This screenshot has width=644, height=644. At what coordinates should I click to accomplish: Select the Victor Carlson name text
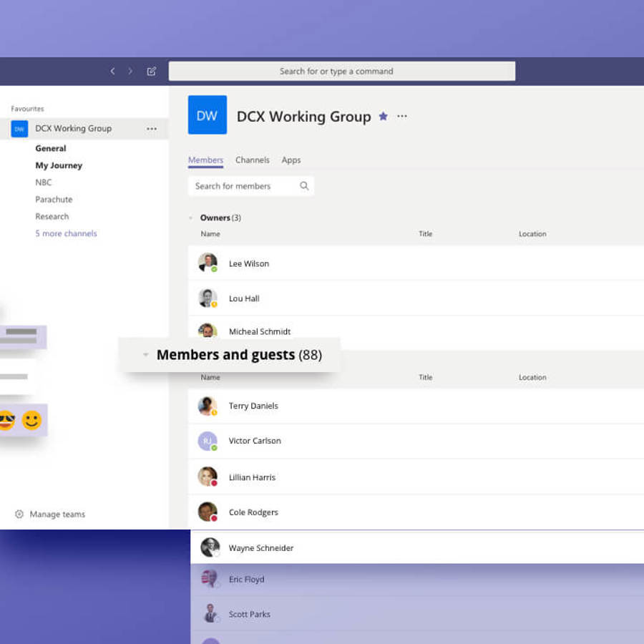click(x=255, y=441)
